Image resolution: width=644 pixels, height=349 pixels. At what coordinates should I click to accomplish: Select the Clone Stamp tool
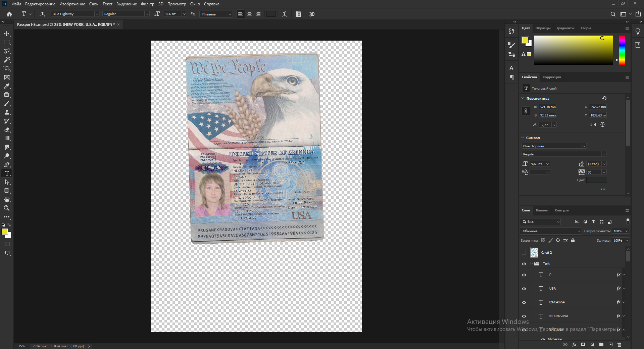pos(7,112)
